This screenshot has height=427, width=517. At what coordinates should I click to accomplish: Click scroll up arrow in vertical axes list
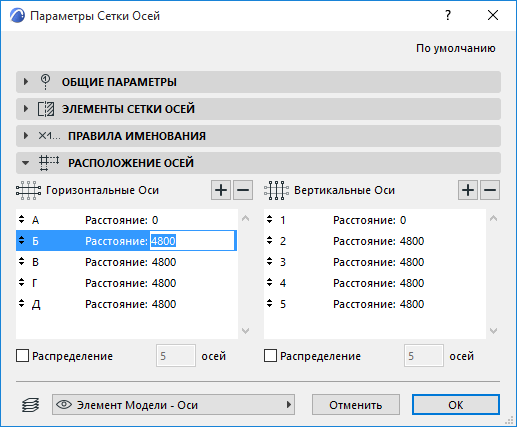coord(494,219)
